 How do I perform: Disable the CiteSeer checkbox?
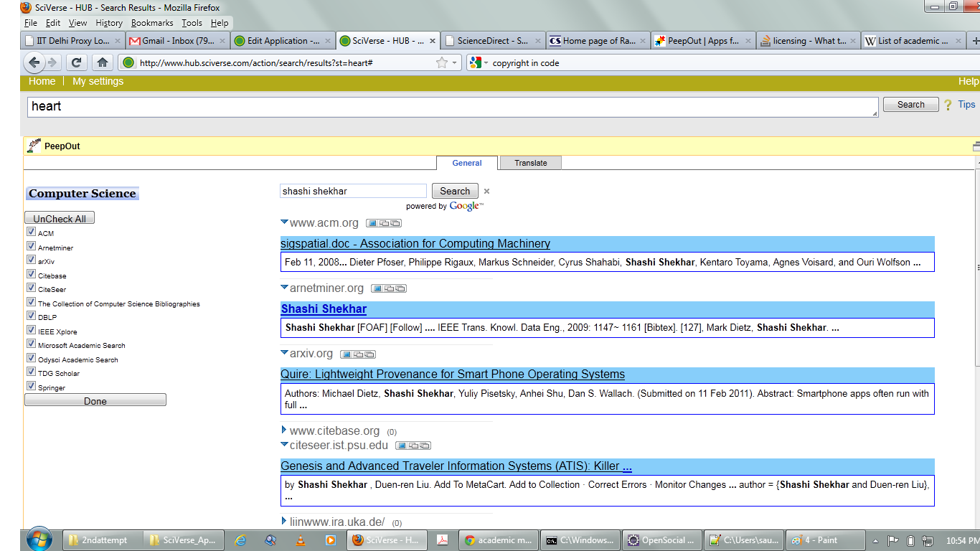coord(31,288)
